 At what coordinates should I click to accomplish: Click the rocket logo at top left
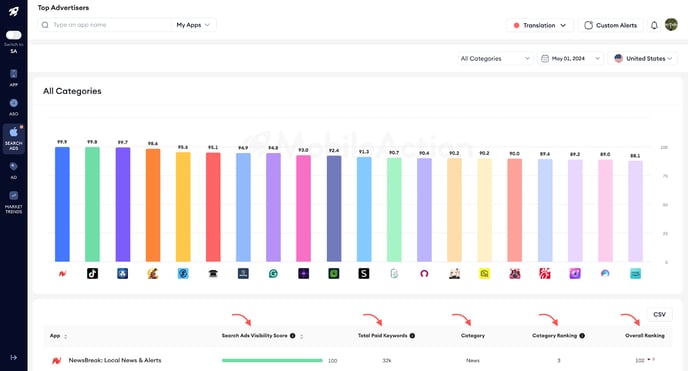click(x=14, y=11)
